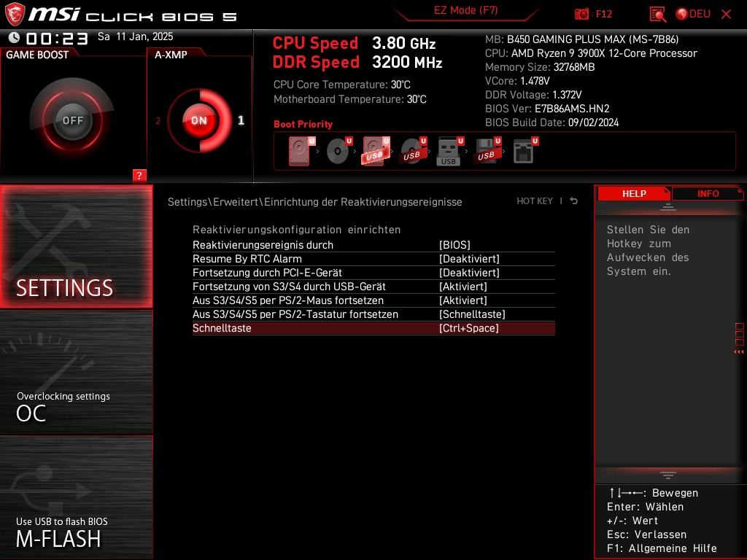Viewport: 747px width, 560px height.
Task: Select the USB CD/DVD boot priority icon
Action: [x=413, y=152]
